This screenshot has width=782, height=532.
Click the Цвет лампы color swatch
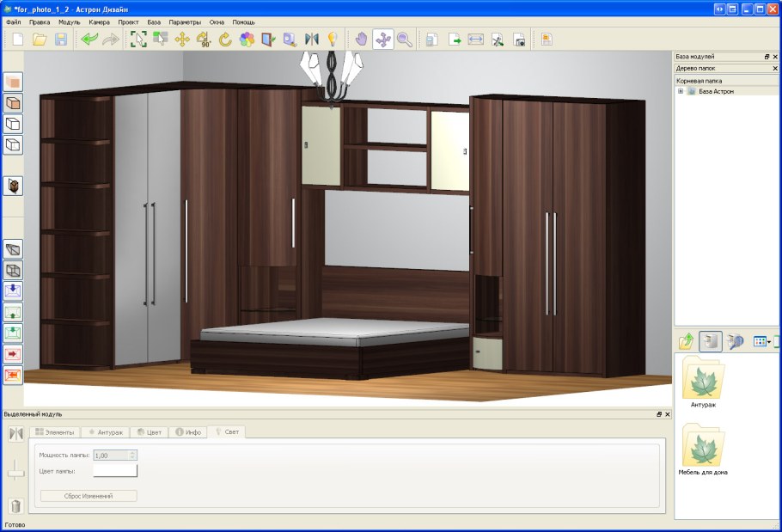[x=115, y=470]
